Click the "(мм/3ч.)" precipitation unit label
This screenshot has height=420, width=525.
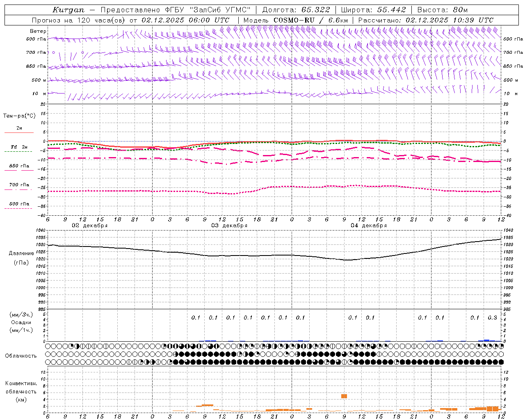pos(21,315)
